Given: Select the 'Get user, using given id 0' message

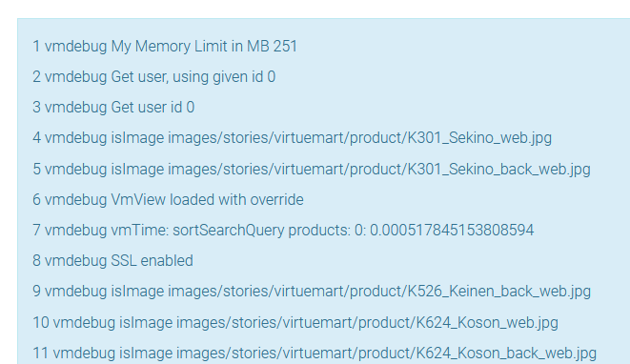Looking at the screenshot, I should 193,77.
